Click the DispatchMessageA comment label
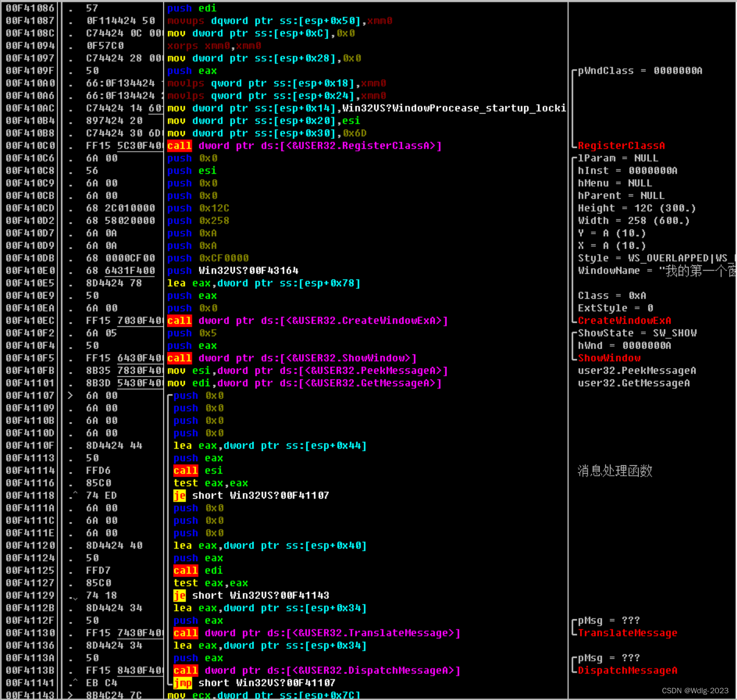Viewport: 737px width, 700px height. 628,670
